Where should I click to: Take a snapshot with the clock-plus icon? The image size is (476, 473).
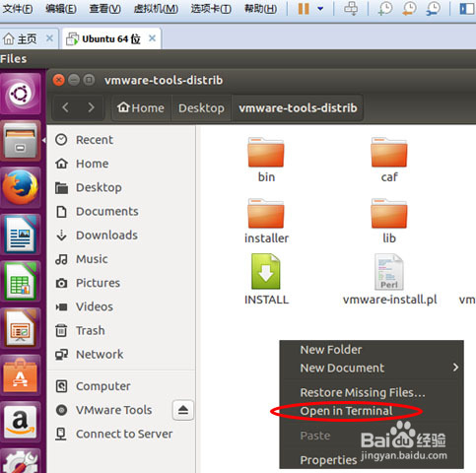[x=385, y=9]
